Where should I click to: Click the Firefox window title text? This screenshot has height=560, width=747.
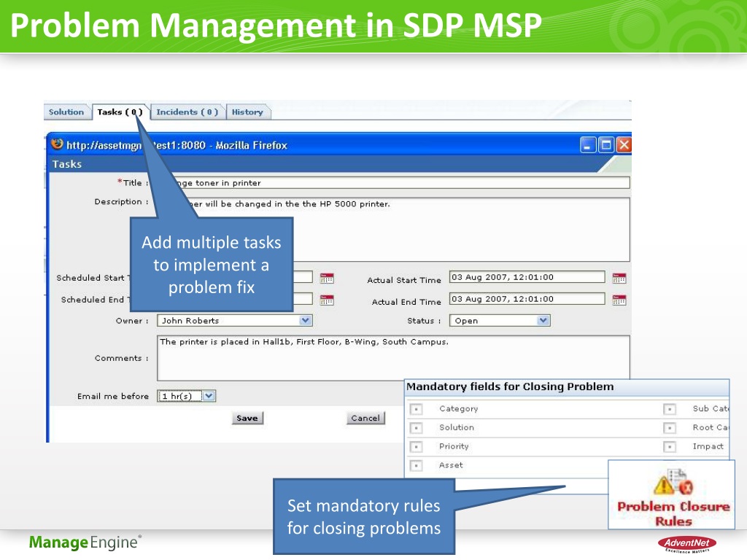point(177,145)
